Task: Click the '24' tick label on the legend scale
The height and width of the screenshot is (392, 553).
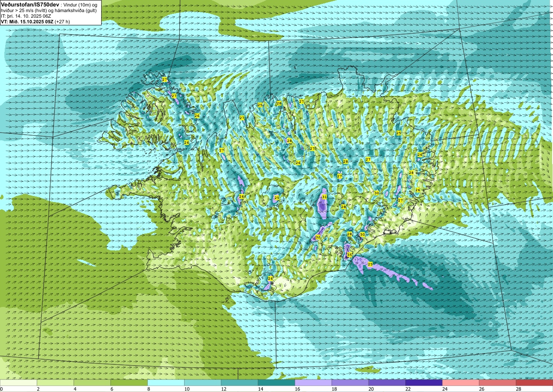Action: [445, 389]
